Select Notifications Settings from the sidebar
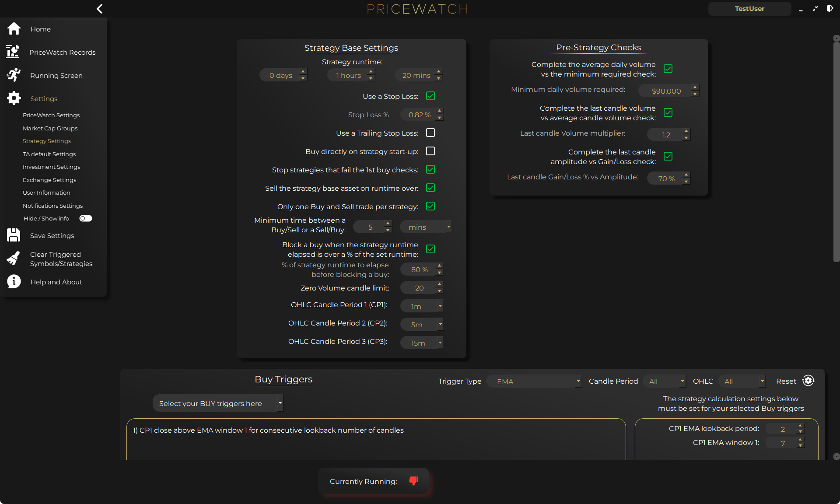Image resolution: width=840 pixels, height=504 pixels. (52, 206)
